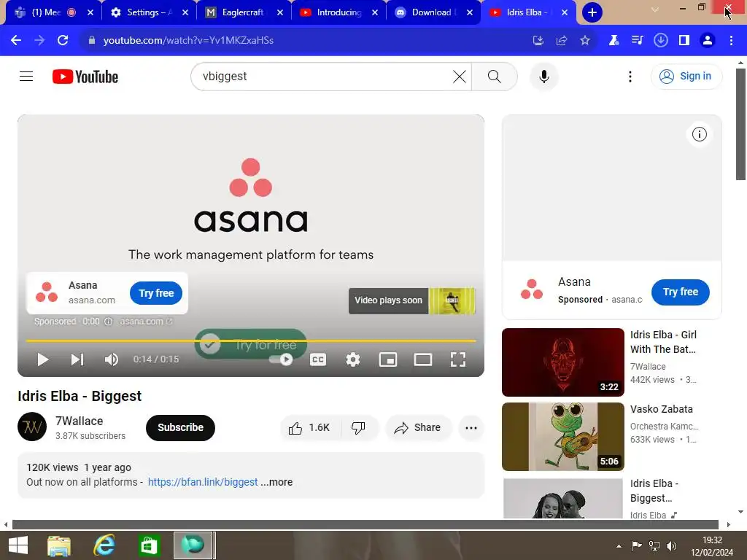The width and height of the screenshot is (747, 560).
Task: Share the video
Action: [418, 427]
